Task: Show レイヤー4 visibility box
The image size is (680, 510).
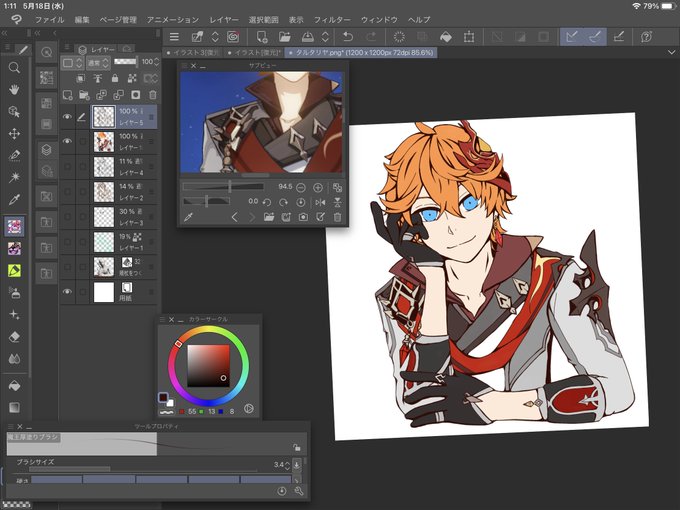Action: click(67, 167)
